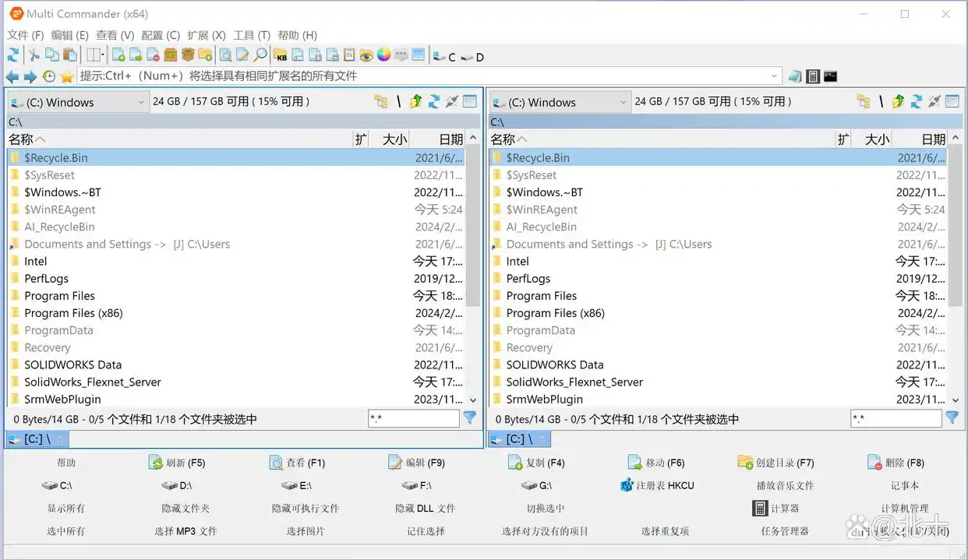The image size is (968, 560).
Task: Go up one level in left panel
Action: pos(415,101)
